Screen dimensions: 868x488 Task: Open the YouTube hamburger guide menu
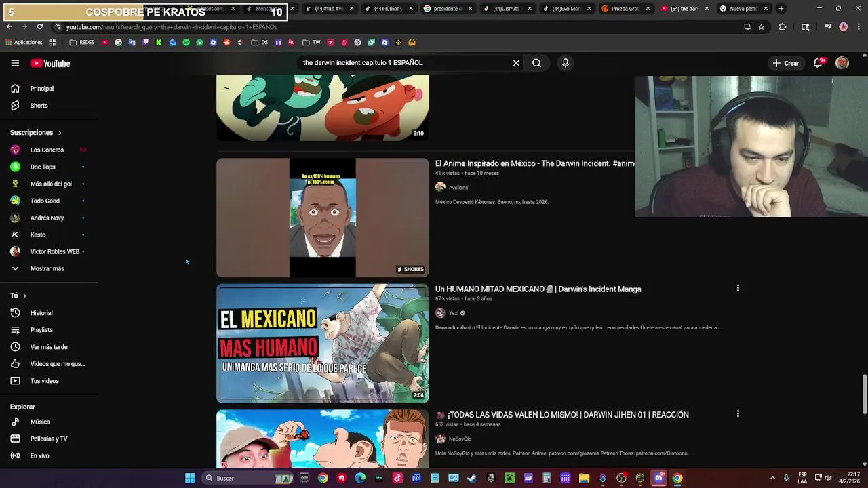[x=15, y=63]
